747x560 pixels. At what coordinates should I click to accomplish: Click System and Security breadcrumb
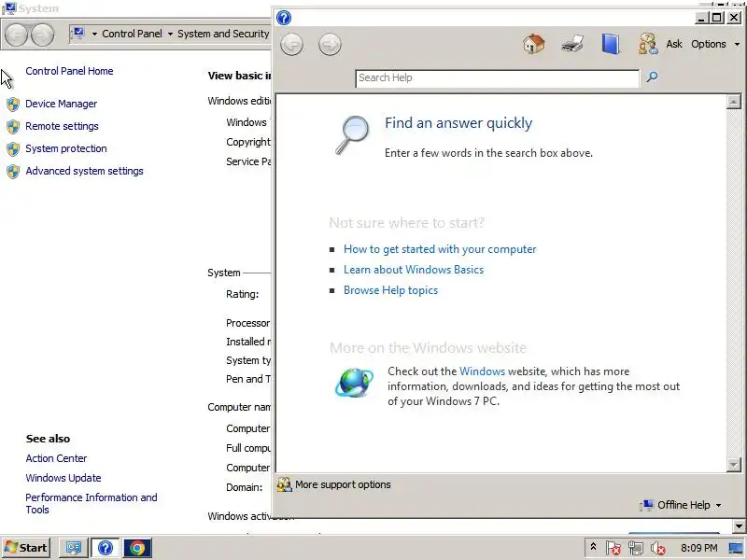(x=223, y=34)
